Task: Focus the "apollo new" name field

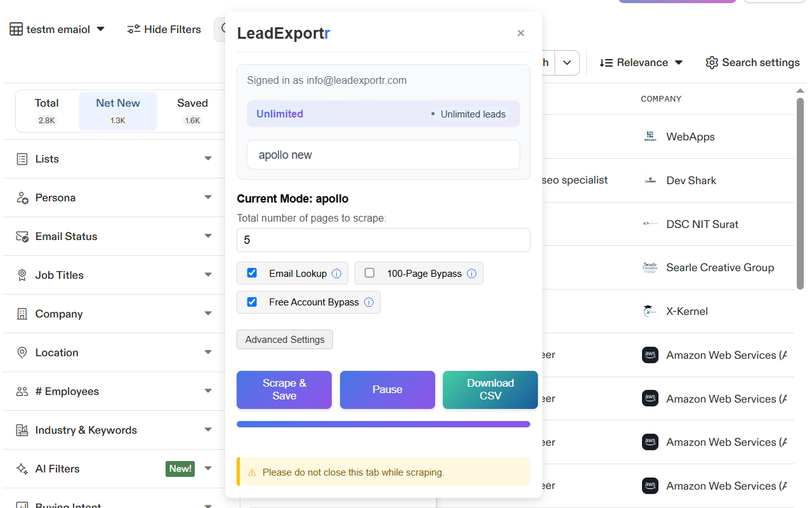Action: tap(383, 155)
